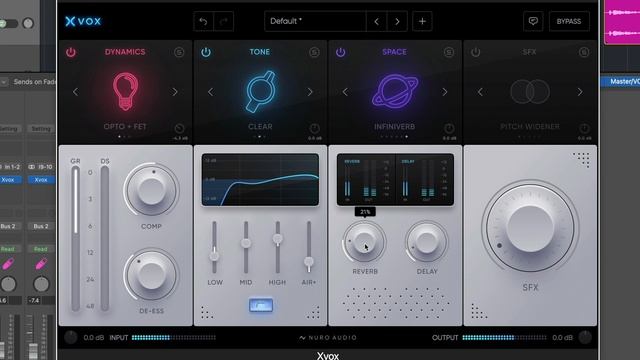This screenshot has height=360, width=640.
Task: Open the Default preset name field
Action: [x=315, y=21]
